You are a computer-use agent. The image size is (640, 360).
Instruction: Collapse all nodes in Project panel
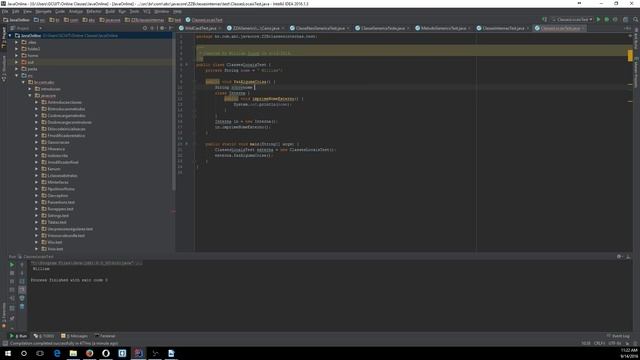(153, 28)
